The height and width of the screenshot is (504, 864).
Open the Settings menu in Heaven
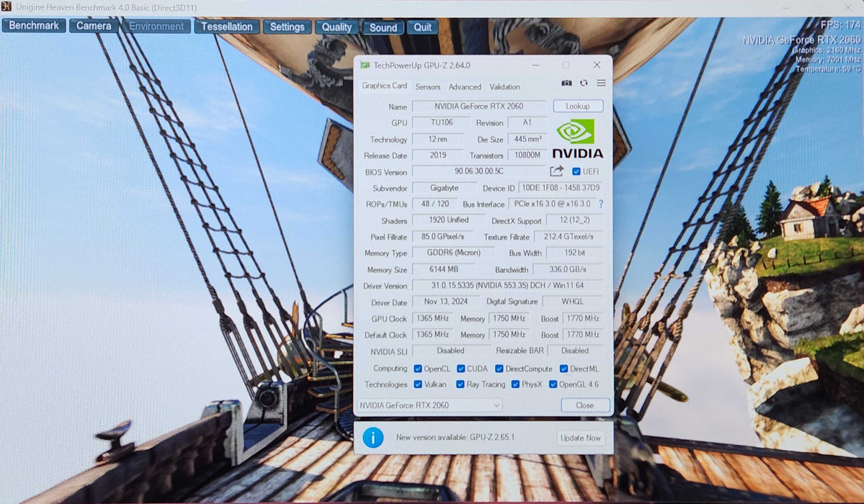tap(287, 27)
